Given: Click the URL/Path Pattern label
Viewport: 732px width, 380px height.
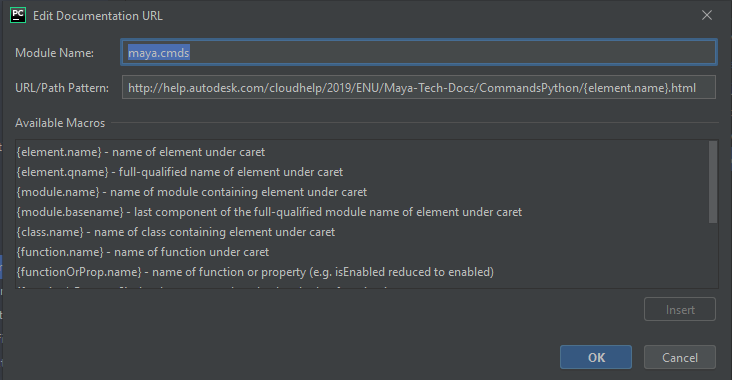Looking at the screenshot, I should pos(62,88).
